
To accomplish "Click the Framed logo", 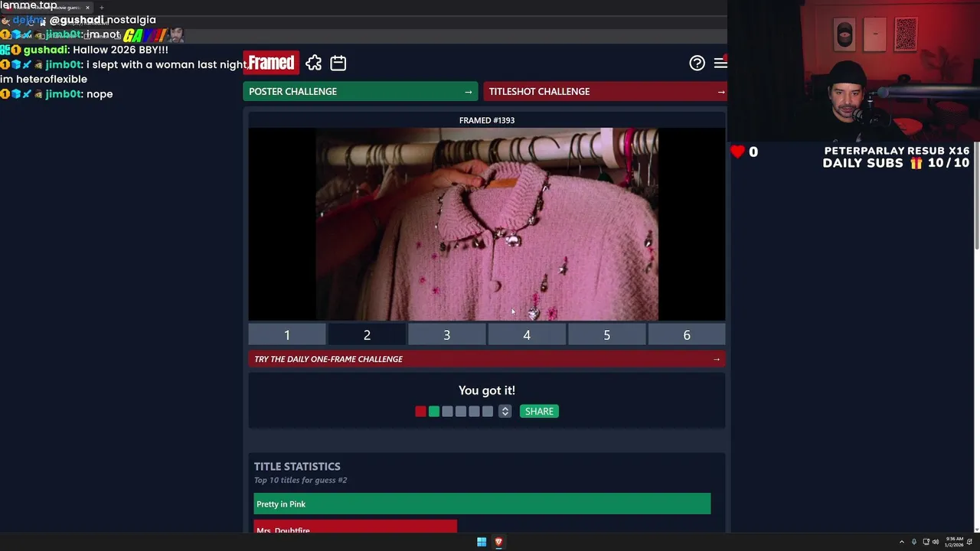I will [x=271, y=63].
